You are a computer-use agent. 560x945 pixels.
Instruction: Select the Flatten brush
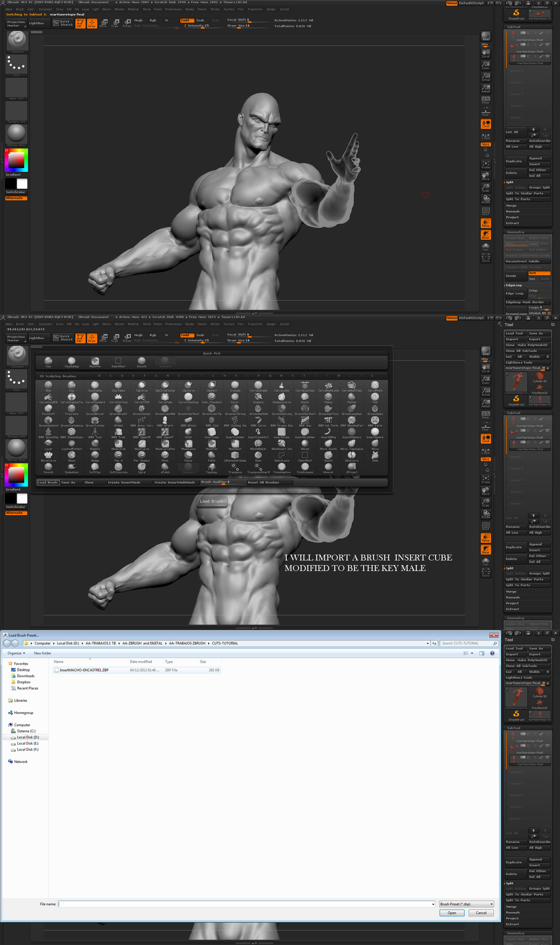coord(351,398)
